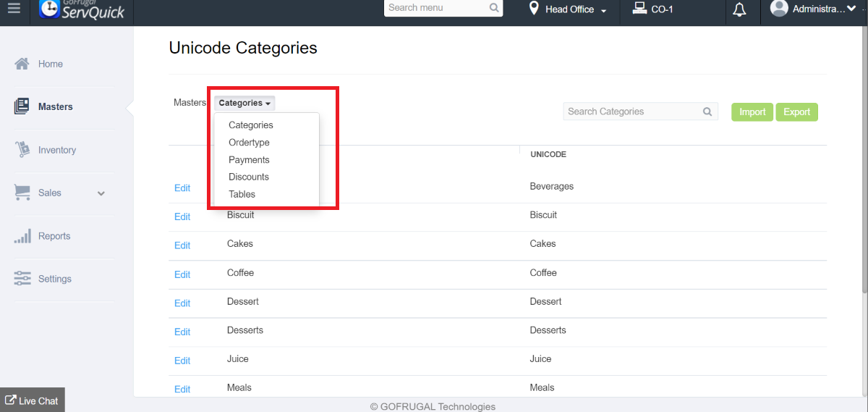Expand the Administrator account dropdown
Image resolution: width=868 pixels, height=412 pixels.
[851, 9]
